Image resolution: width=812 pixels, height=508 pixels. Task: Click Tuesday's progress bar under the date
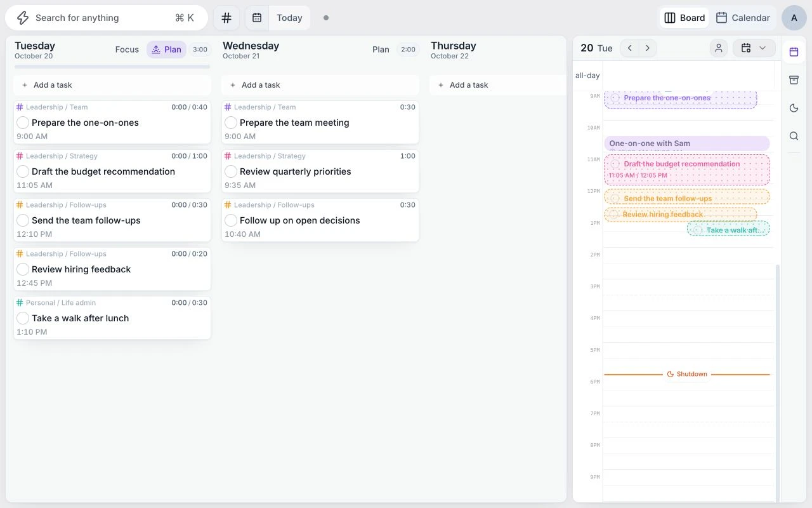tap(112, 66)
